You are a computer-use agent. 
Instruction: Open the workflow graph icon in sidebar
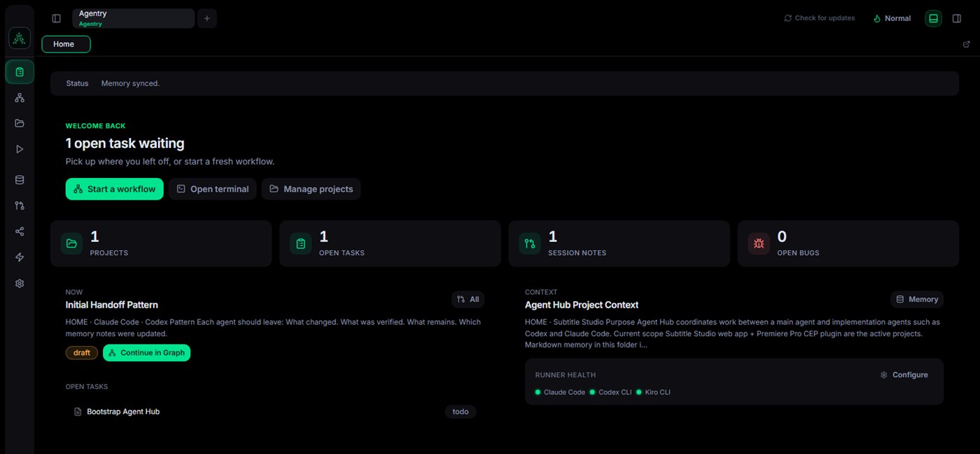click(x=20, y=97)
